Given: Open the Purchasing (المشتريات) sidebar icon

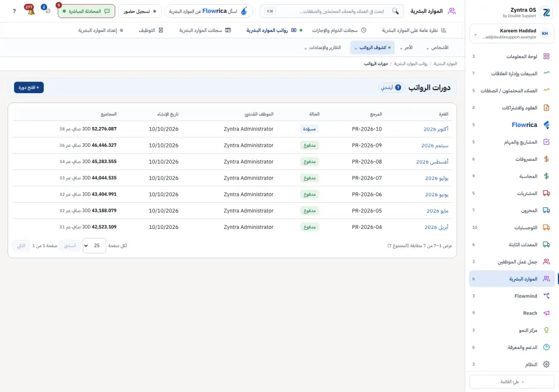Looking at the screenshot, I should click(546, 193).
